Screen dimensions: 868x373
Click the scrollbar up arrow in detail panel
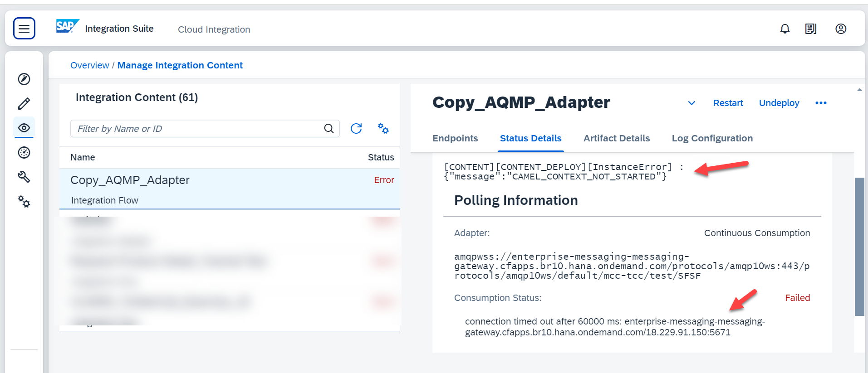coord(859,90)
